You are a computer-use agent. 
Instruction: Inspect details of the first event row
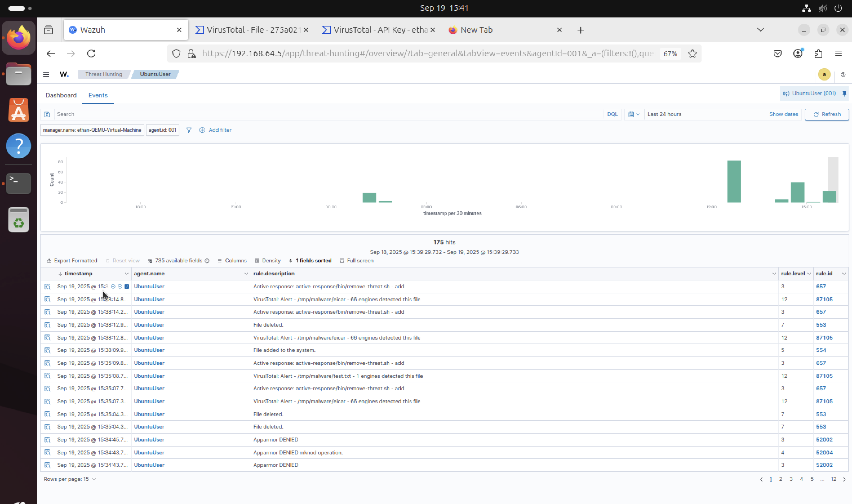[47, 287]
